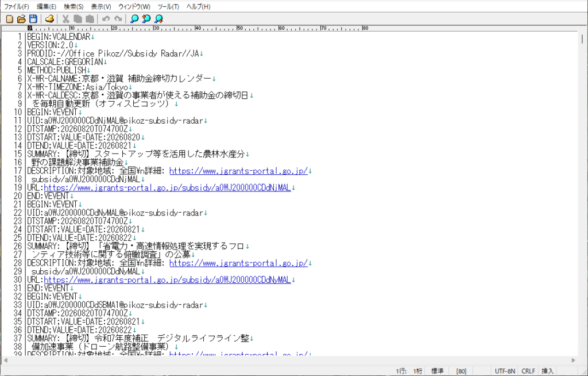Image resolution: width=588 pixels, height=376 pixels.
Task: Click the Cut scissors icon
Action: (66, 19)
